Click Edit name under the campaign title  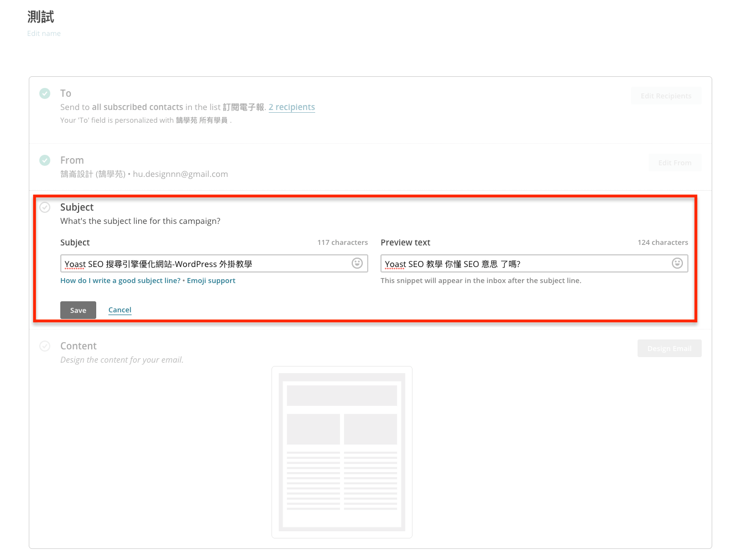point(44,34)
